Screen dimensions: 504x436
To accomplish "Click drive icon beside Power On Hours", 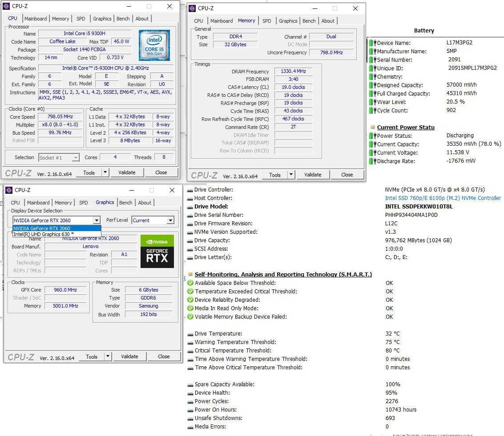I will click(190, 410).
